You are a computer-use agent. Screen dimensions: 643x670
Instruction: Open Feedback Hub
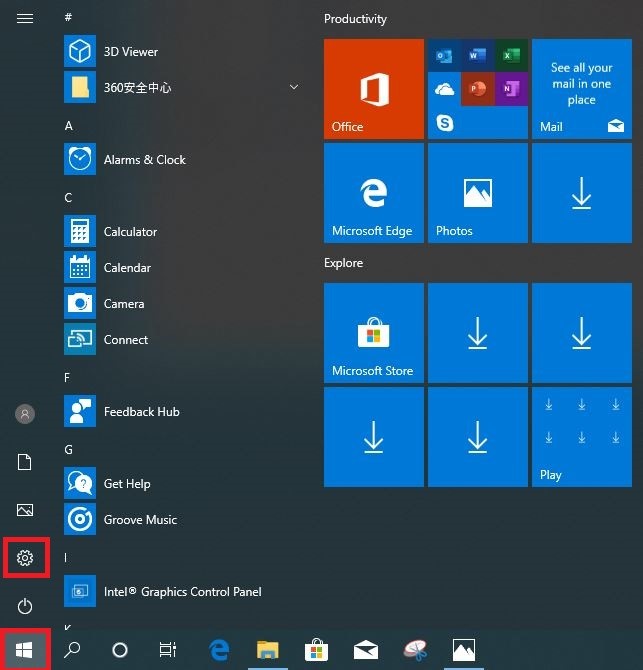click(x=141, y=412)
